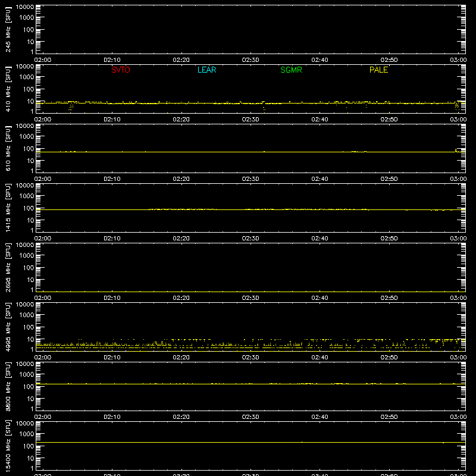Select the 8800 MHz [SFU] axis label
The image size is (476, 476).
[8, 386]
